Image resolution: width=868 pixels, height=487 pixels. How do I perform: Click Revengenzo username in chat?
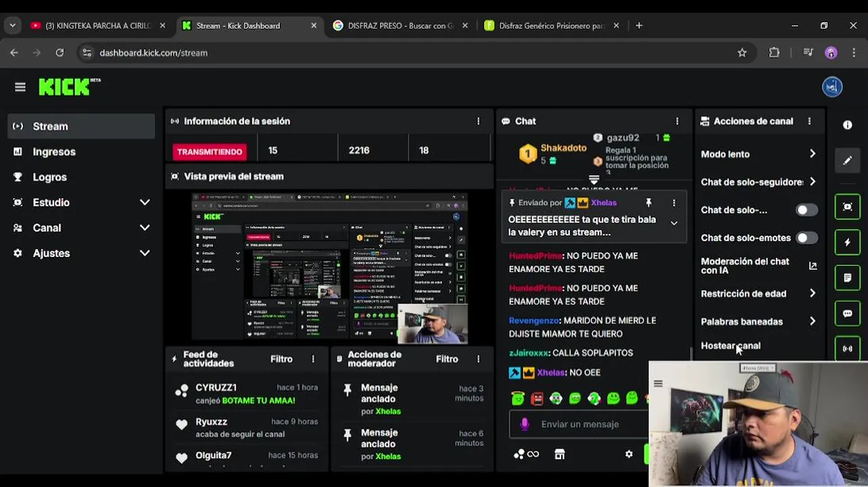[x=534, y=321]
